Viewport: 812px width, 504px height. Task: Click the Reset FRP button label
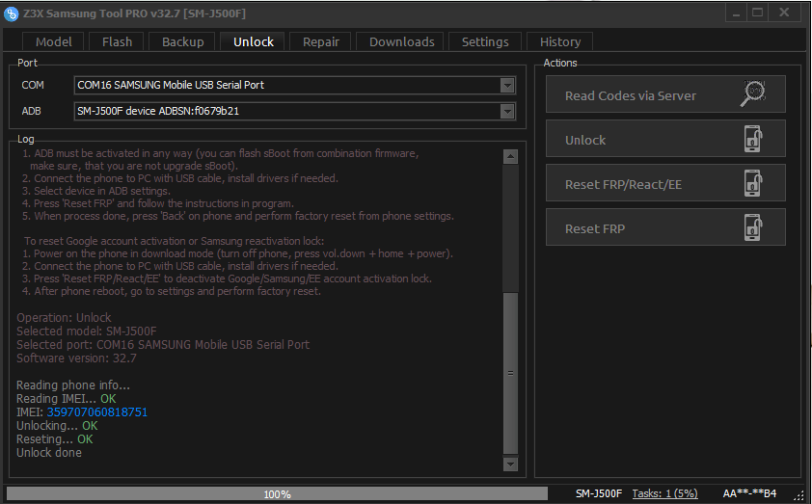tap(594, 229)
